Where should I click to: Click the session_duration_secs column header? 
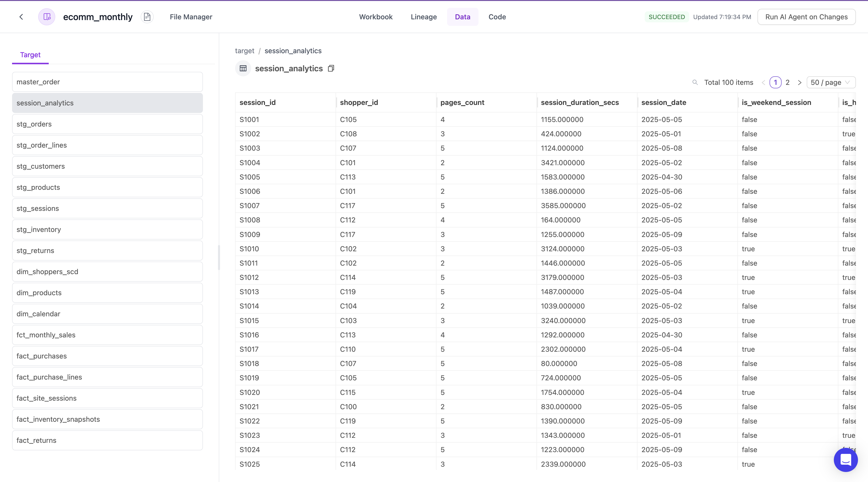tap(580, 102)
